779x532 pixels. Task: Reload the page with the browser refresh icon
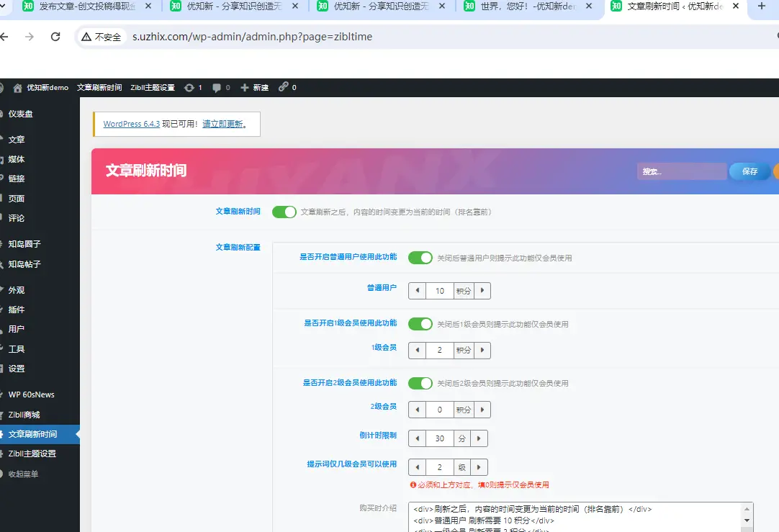tap(55, 37)
